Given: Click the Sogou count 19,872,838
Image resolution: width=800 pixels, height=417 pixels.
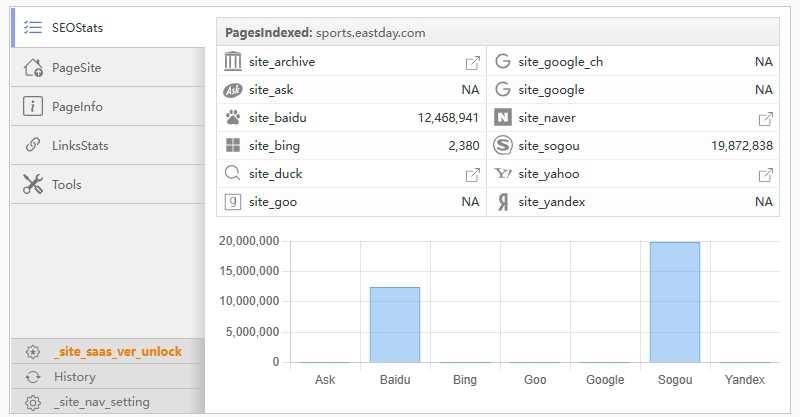Looking at the screenshot, I should pos(742,146).
